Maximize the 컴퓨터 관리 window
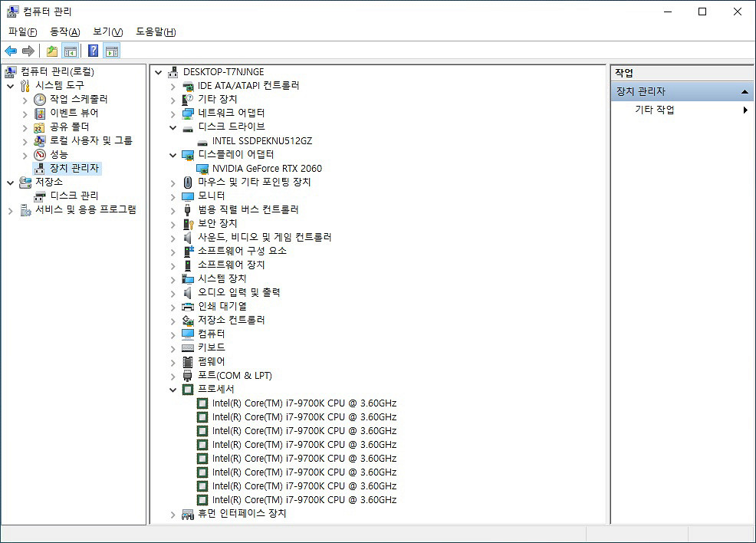Viewport: 756px width, 543px height. 702,12
